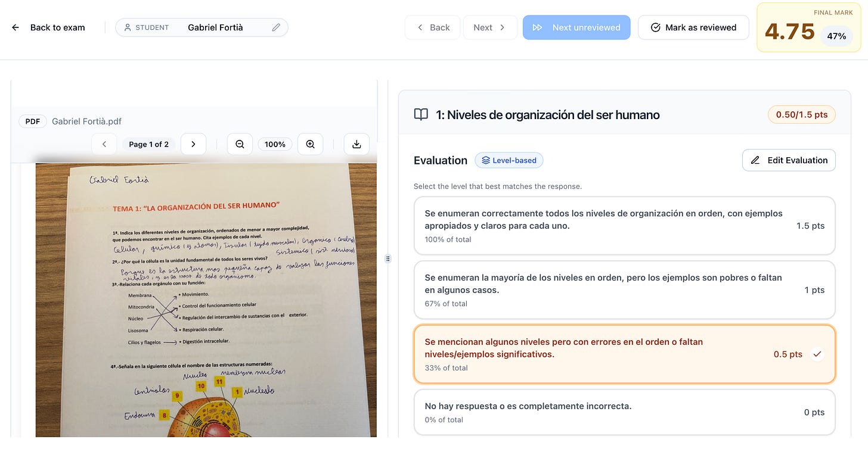The image size is (868, 455).
Task: Jump to Next unreviewed submission
Action: click(576, 27)
